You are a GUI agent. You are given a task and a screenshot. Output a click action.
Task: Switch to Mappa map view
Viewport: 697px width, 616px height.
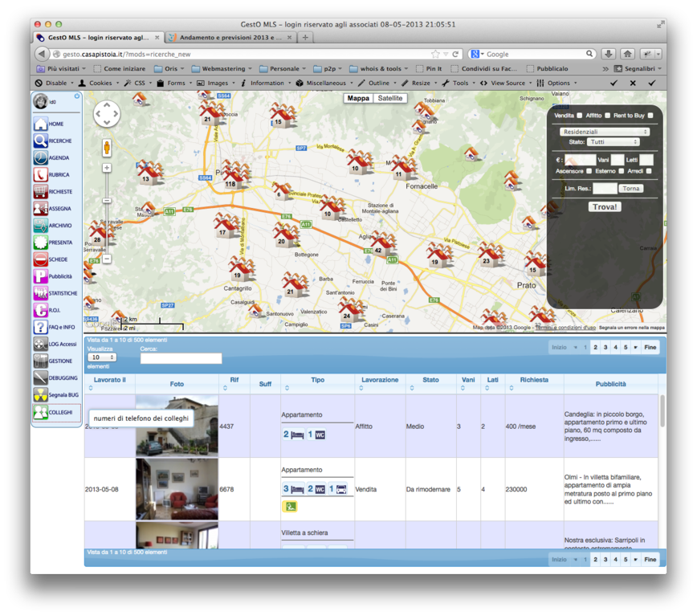click(358, 98)
